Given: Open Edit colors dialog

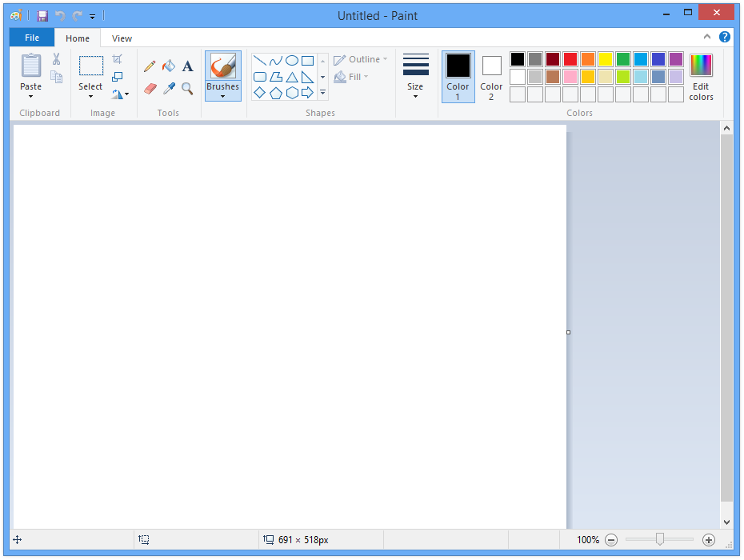Looking at the screenshot, I should pyautogui.click(x=701, y=78).
